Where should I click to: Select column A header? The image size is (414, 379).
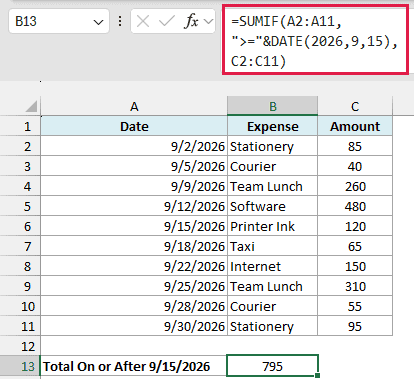(134, 106)
